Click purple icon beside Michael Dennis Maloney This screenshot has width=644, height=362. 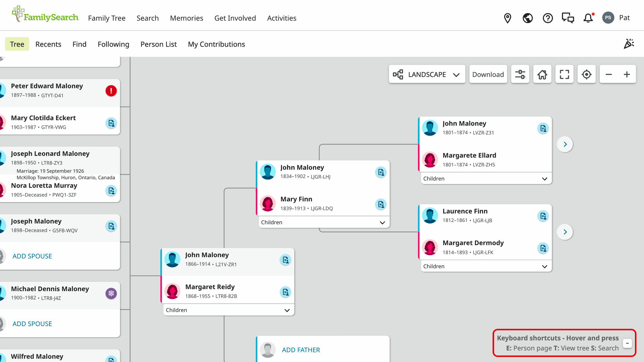pyautogui.click(x=111, y=294)
